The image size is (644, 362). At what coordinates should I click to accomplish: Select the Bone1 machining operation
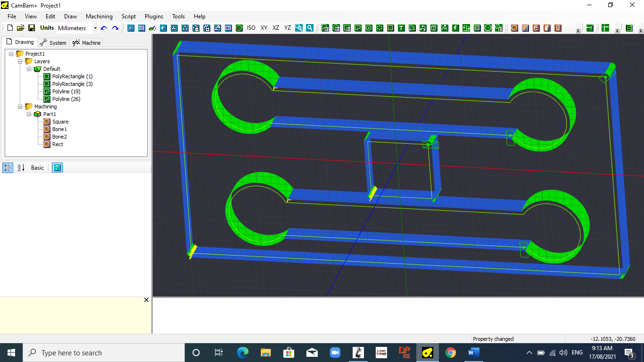(x=59, y=129)
